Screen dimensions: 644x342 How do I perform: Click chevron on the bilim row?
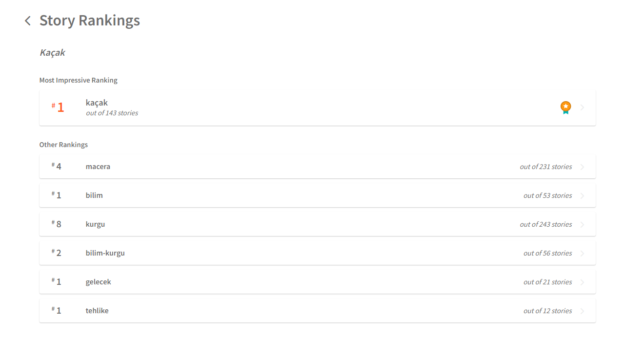point(582,196)
